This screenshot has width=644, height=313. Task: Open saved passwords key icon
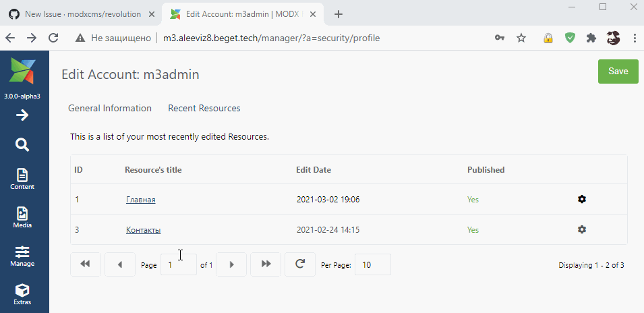[x=500, y=38]
